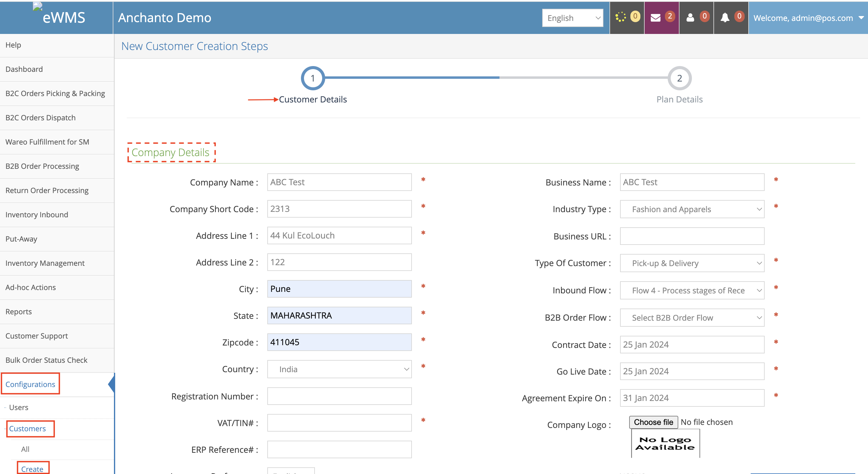Screen dimensions: 868x474
Task: Click the Business URL input field
Action: tap(692, 236)
